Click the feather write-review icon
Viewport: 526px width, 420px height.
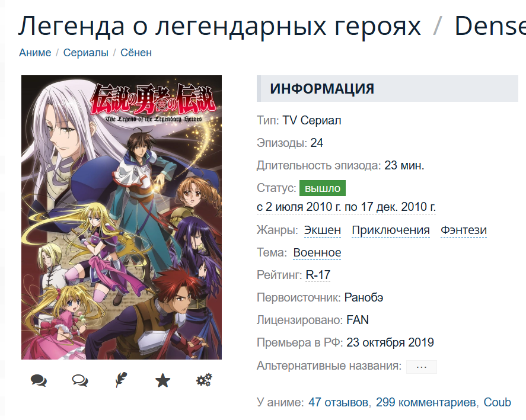coord(121,380)
